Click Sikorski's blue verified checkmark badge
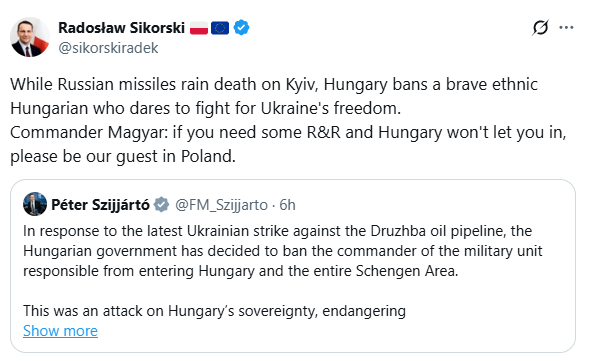Screen dimensions: 591x361 coord(241,28)
